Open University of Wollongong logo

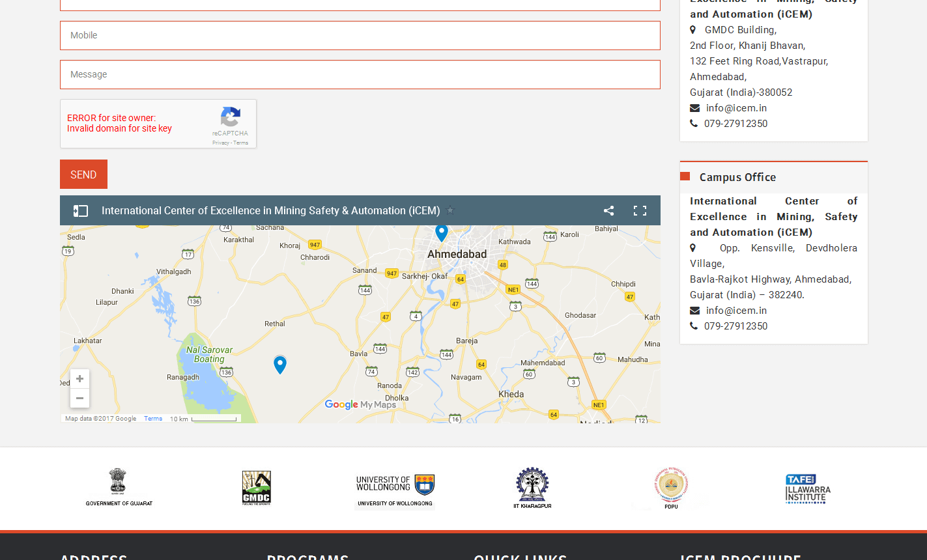click(395, 490)
